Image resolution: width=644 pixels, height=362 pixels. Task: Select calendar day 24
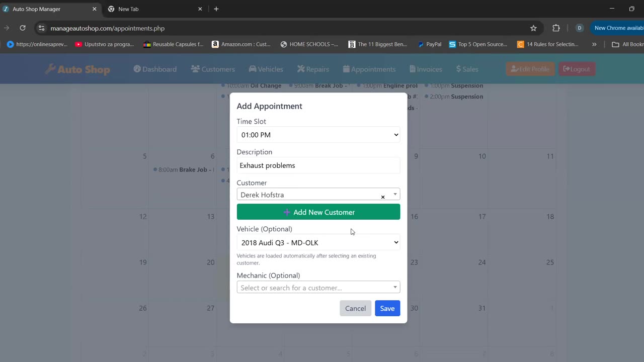(482, 262)
